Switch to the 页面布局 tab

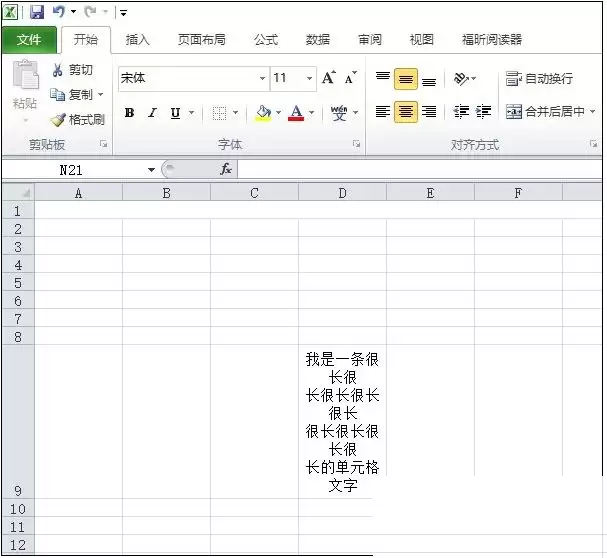point(202,39)
